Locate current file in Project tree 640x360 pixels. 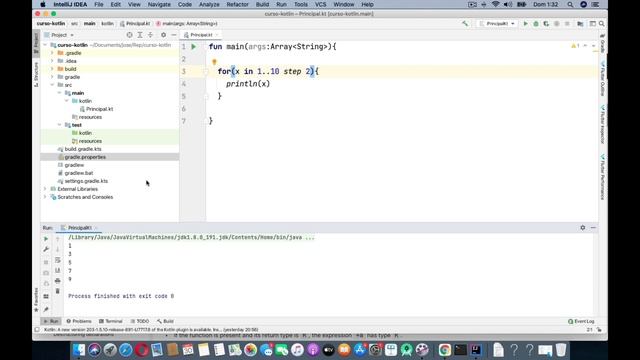pyautogui.click(x=129, y=35)
